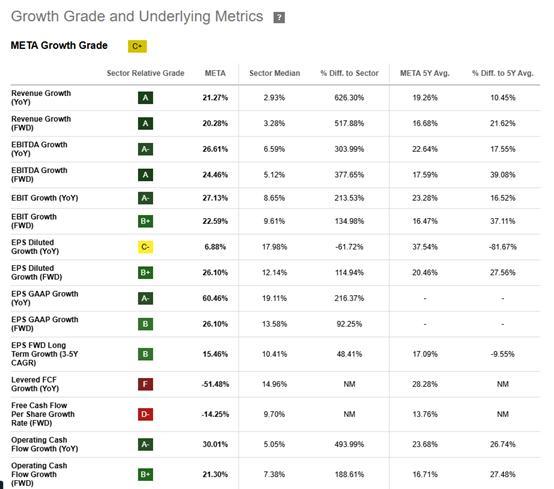Open the EBIT Growth (YoY) metric link
Screen dimensions: 554x489
[45, 198]
